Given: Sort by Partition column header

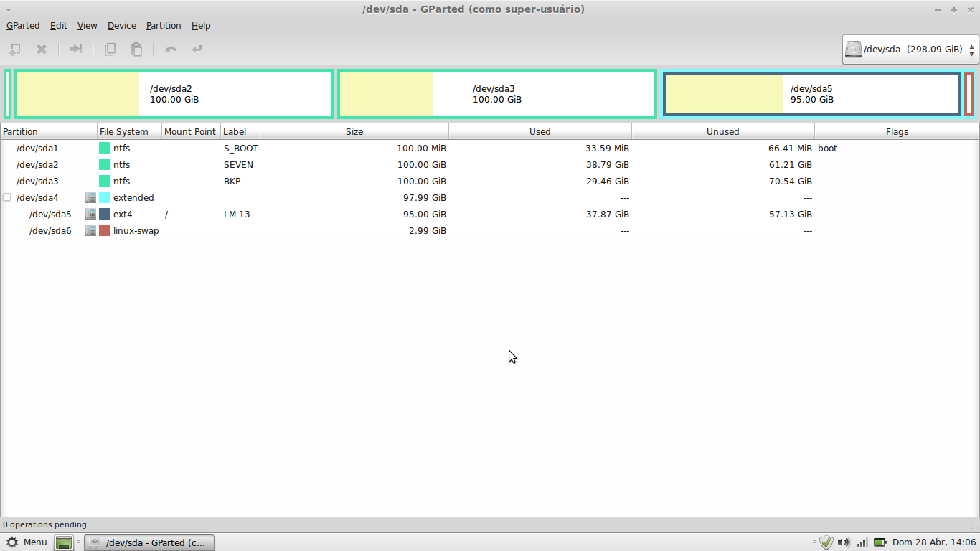Looking at the screenshot, I should click(x=49, y=131).
